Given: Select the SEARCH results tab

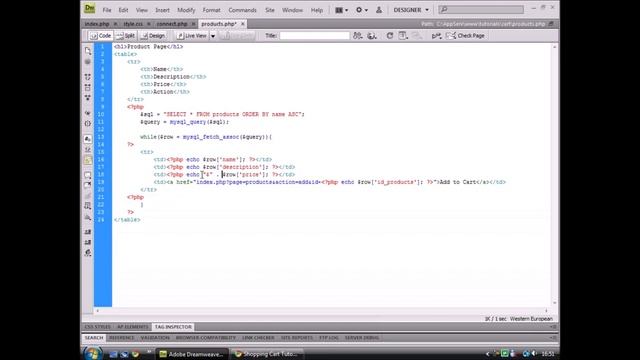Looking at the screenshot, I should [94, 338].
